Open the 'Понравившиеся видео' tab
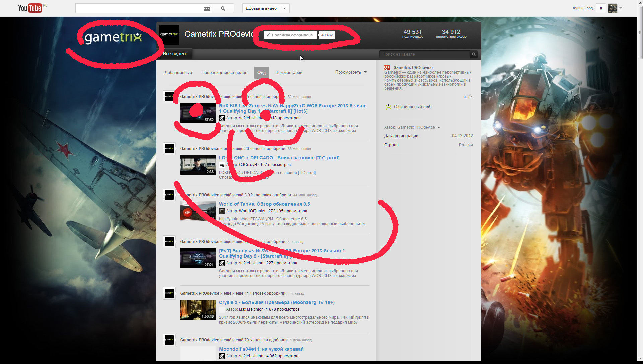 (x=224, y=73)
